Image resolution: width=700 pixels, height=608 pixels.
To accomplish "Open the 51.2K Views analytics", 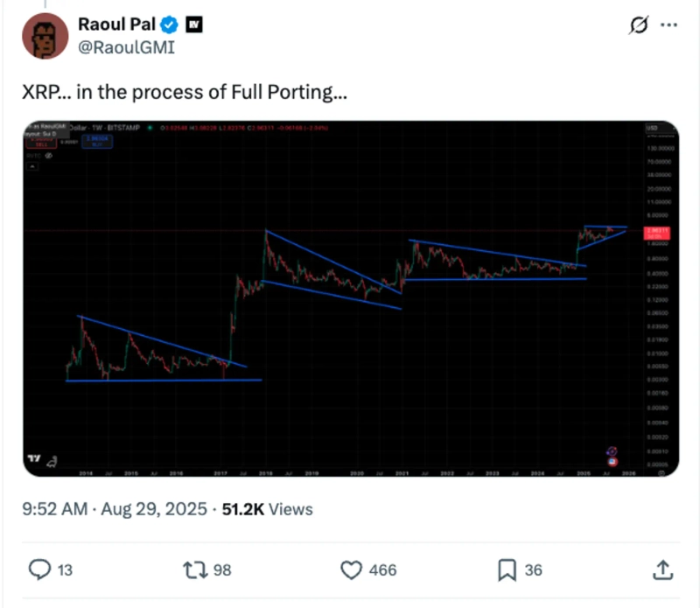I will pyautogui.click(x=269, y=508).
